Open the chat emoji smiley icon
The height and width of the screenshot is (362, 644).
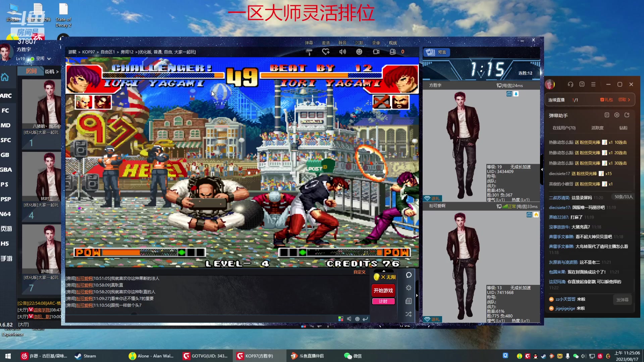pyautogui.click(x=357, y=319)
